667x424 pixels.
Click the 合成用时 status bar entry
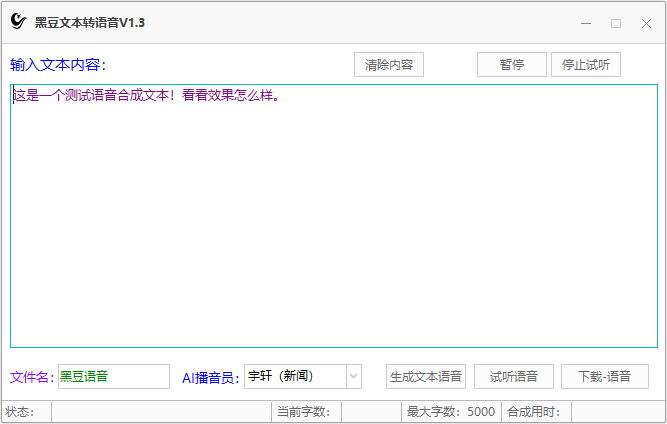click(x=533, y=412)
